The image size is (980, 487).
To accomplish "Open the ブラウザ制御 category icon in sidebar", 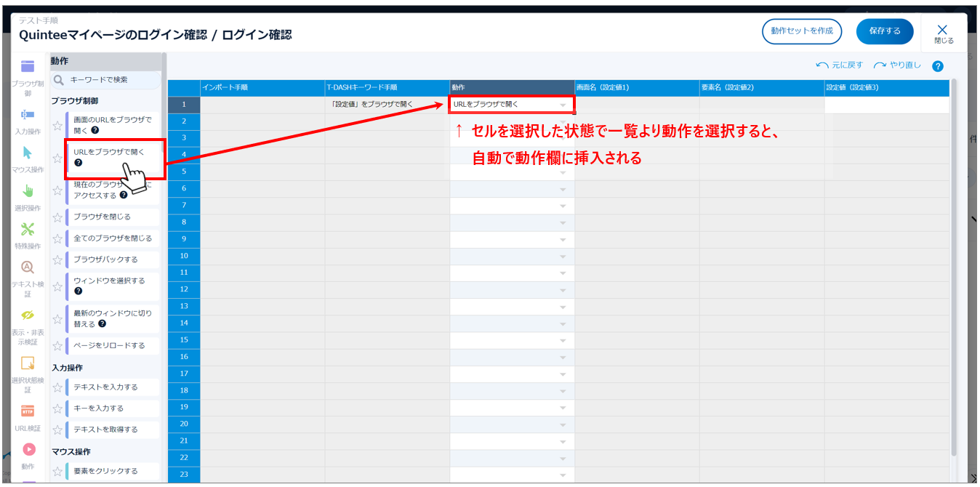I will point(28,67).
